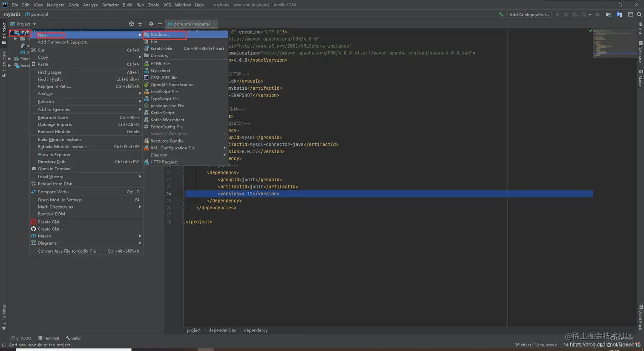The image size is (644, 351).
Task: Select Resource Bundle in New submenu
Action: 185,141
